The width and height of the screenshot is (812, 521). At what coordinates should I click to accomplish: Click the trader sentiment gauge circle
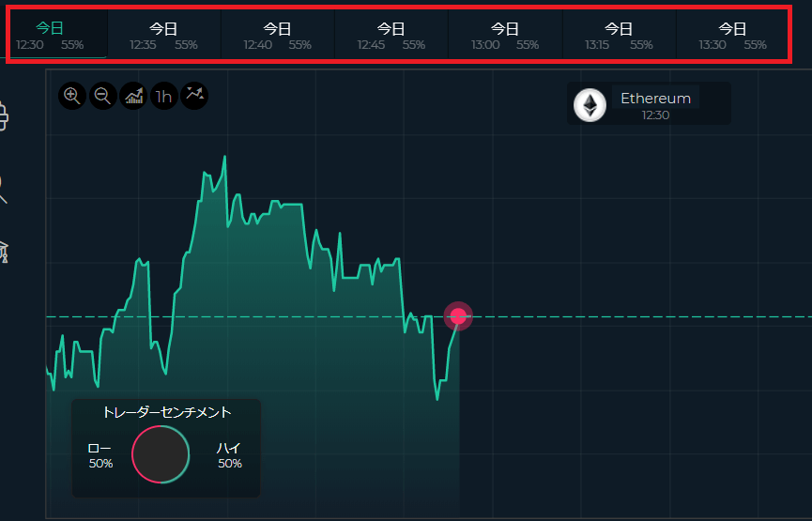161,454
